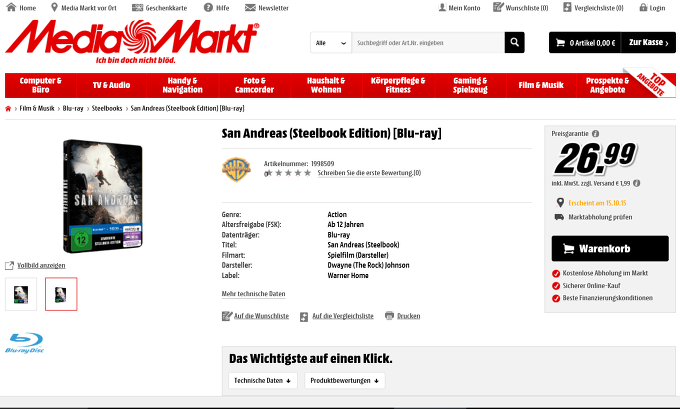
Task: Click Zur Kasse checkout button
Action: (x=648, y=43)
